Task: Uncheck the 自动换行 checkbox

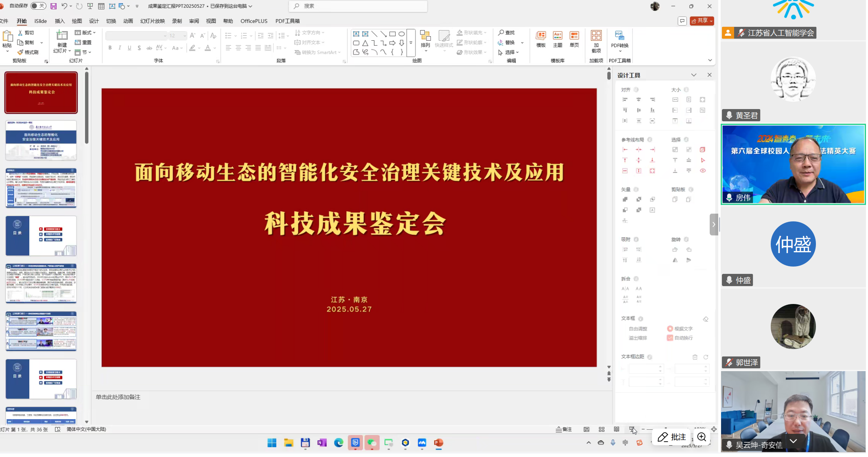Action: (x=670, y=338)
